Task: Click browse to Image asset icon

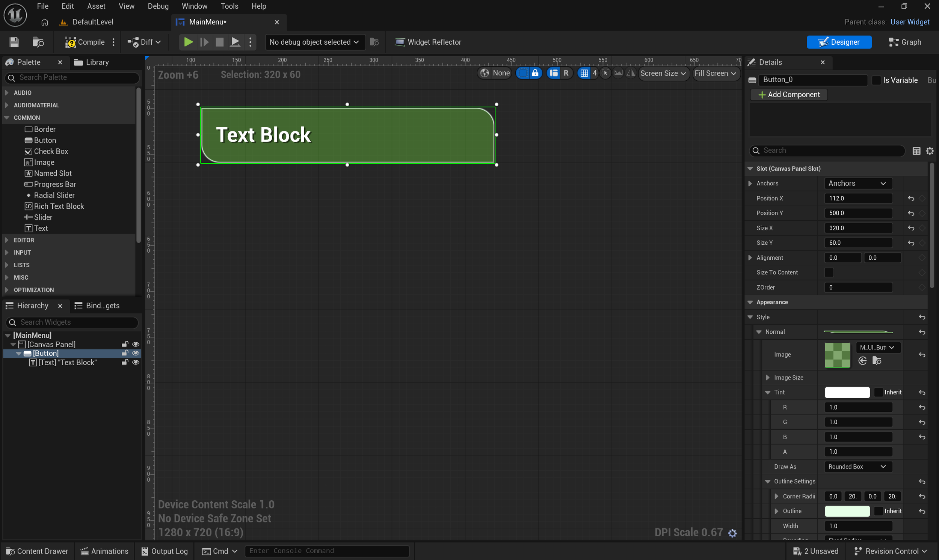Action: click(x=877, y=361)
